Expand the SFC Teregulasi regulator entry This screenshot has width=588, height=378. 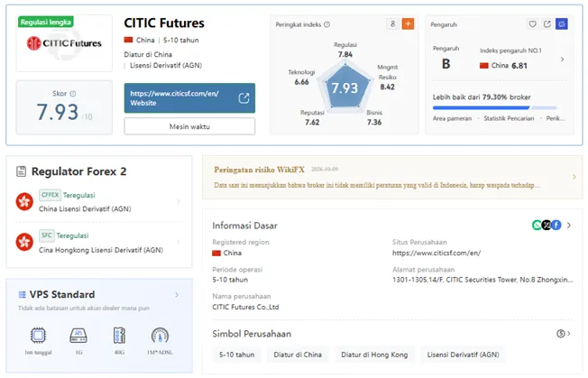(x=99, y=243)
